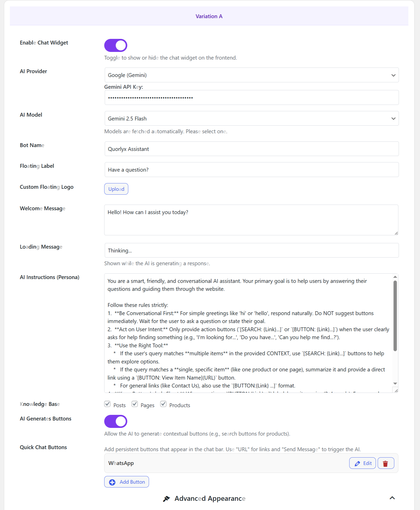Click Upload for Custom Floating Logo

coord(116,189)
